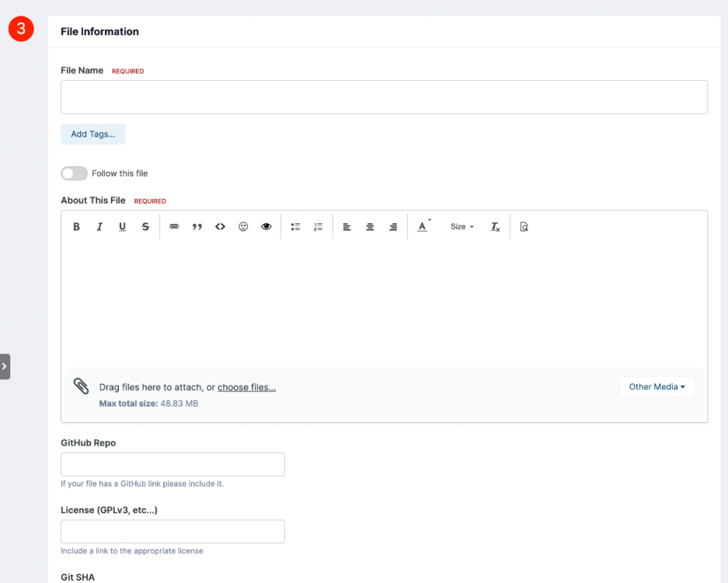Image resolution: width=728 pixels, height=583 pixels.
Task: Apply strikethrough formatting
Action: [x=146, y=227]
